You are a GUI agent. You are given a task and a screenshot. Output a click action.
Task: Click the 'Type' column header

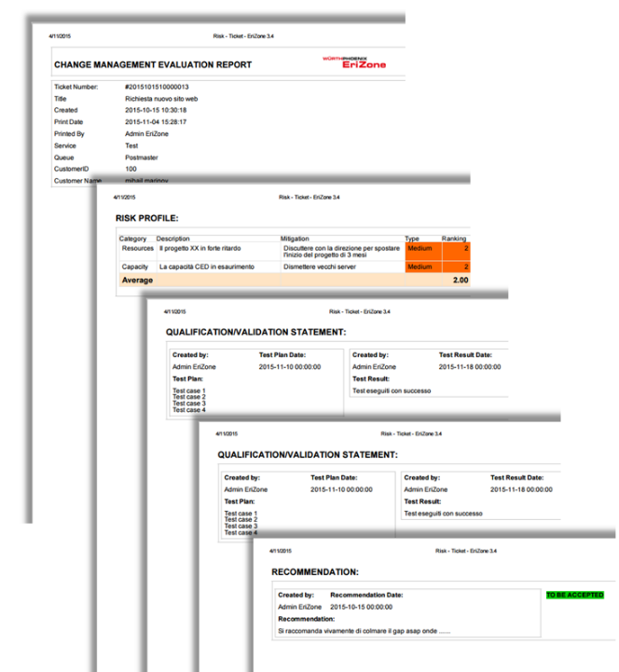coord(412,239)
